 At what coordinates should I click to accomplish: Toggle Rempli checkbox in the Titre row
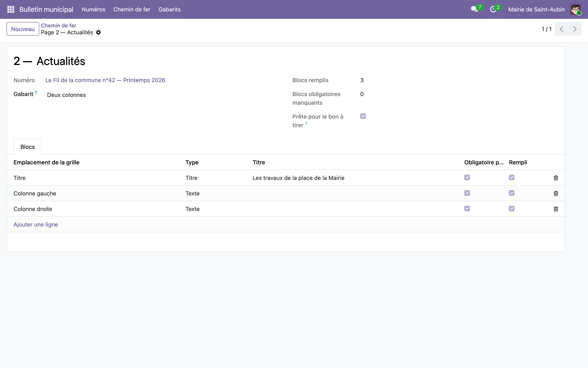[511, 177]
